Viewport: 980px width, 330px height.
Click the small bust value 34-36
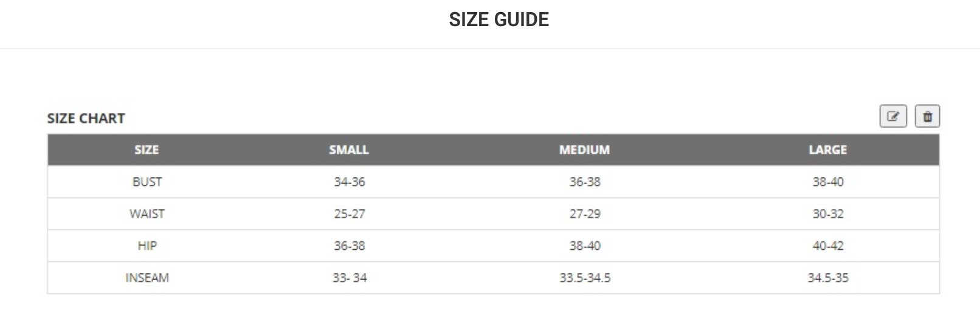[350, 182]
